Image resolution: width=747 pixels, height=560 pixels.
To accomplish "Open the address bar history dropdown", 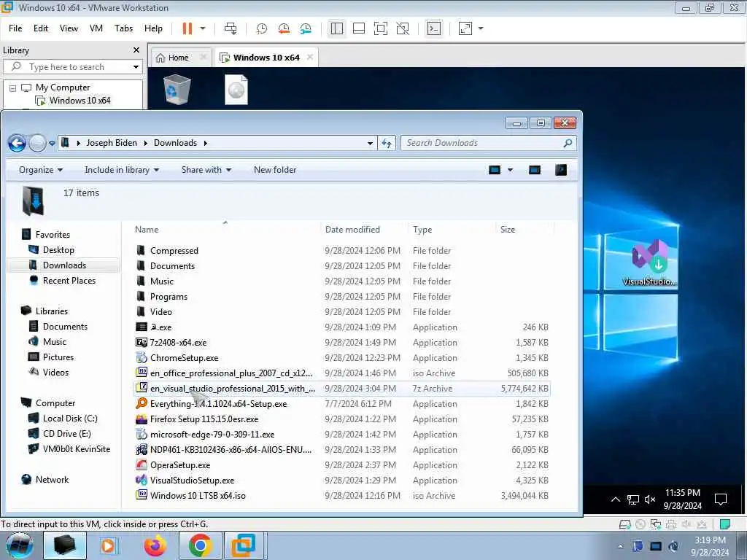I will pyautogui.click(x=370, y=144).
